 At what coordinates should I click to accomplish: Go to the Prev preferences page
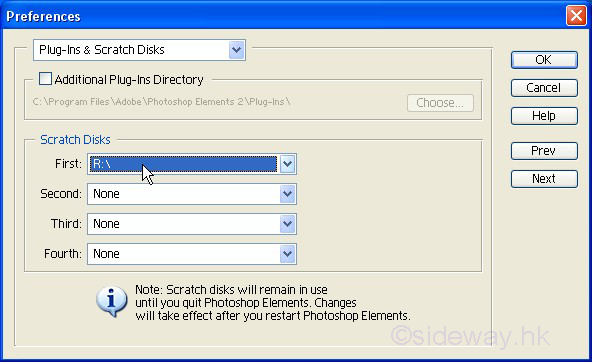[x=544, y=151]
